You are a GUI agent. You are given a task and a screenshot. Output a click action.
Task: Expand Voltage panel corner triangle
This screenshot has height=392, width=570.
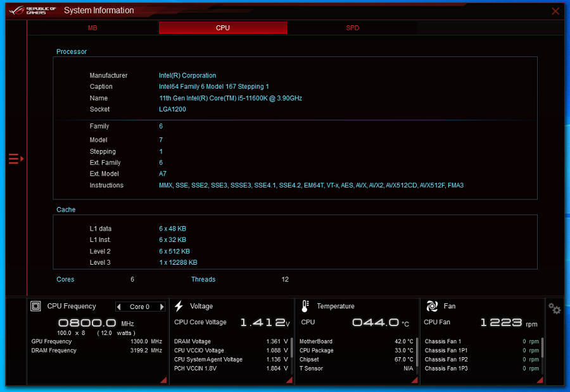289,379
